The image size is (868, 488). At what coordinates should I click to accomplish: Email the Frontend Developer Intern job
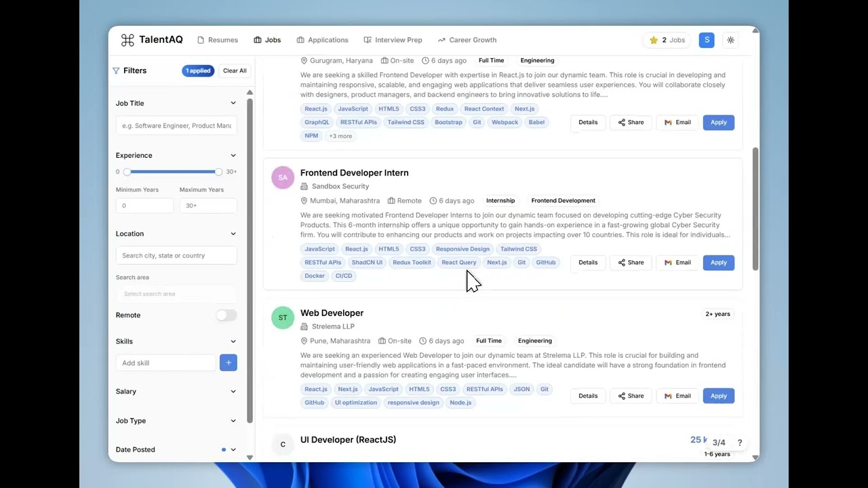677,262
